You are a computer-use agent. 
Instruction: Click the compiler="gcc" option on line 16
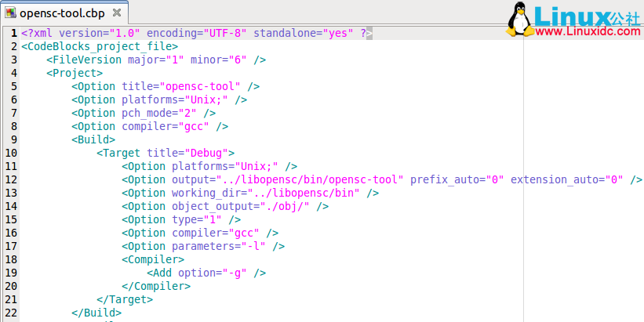[200, 233]
